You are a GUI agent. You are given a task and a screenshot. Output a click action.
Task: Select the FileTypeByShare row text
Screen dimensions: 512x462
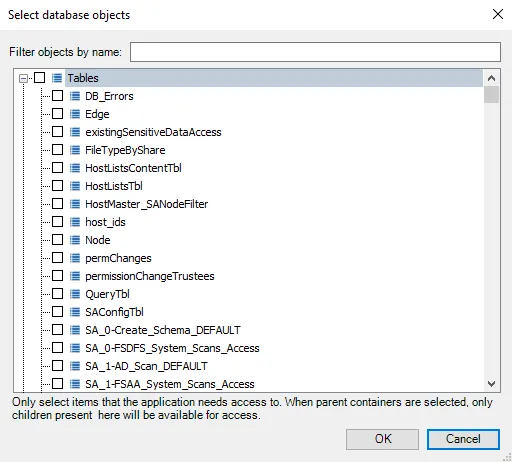(125, 150)
